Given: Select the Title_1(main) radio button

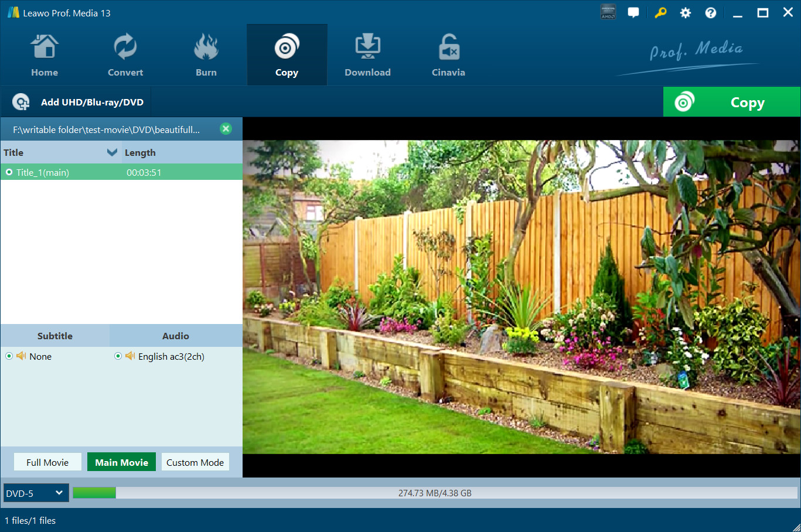Looking at the screenshot, I should click(x=9, y=172).
